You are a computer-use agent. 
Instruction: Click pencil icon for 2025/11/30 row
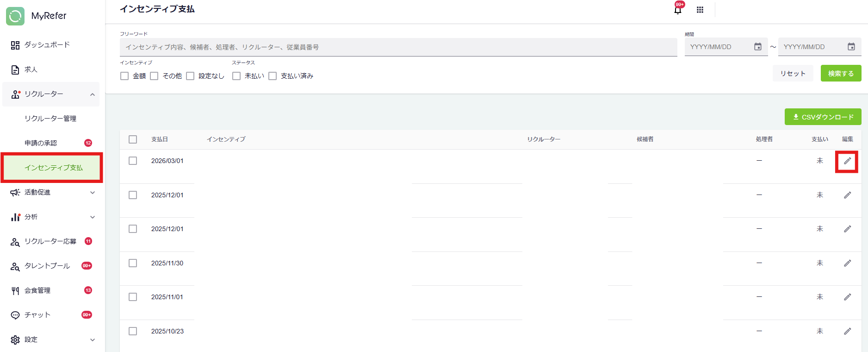[x=847, y=263]
